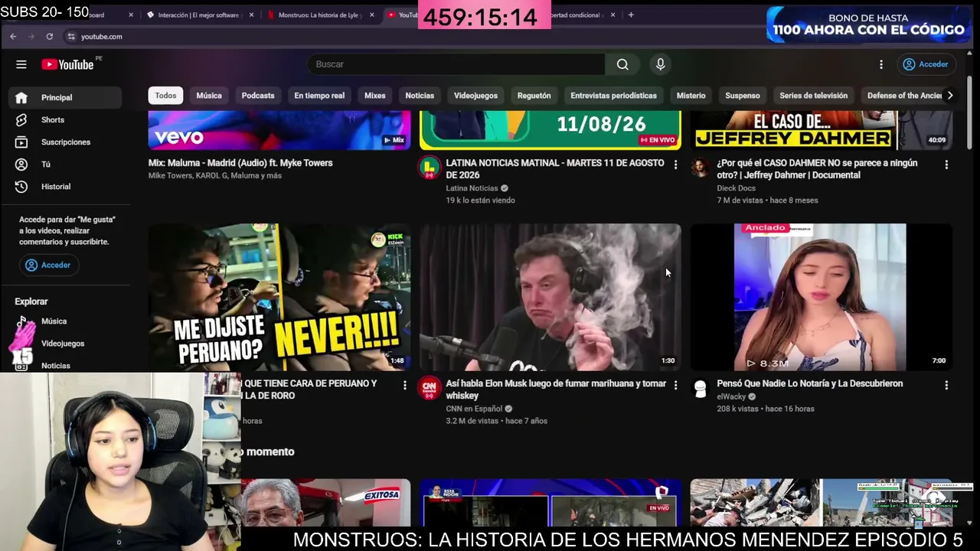Open the elWacky channel avatar
980x551 pixels.
pyautogui.click(x=700, y=388)
